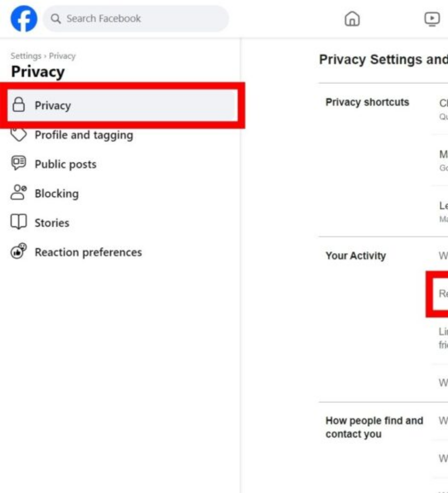448x493 pixels.
Task: Click the Reaction preferences thumbs-up icon
Action: click(18, 251)
